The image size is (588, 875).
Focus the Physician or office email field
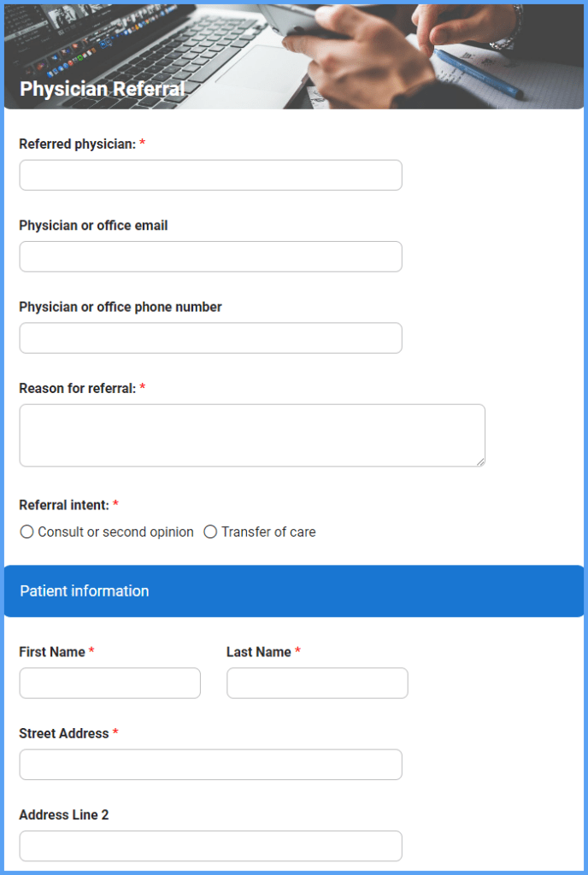(x=210, y=256)
